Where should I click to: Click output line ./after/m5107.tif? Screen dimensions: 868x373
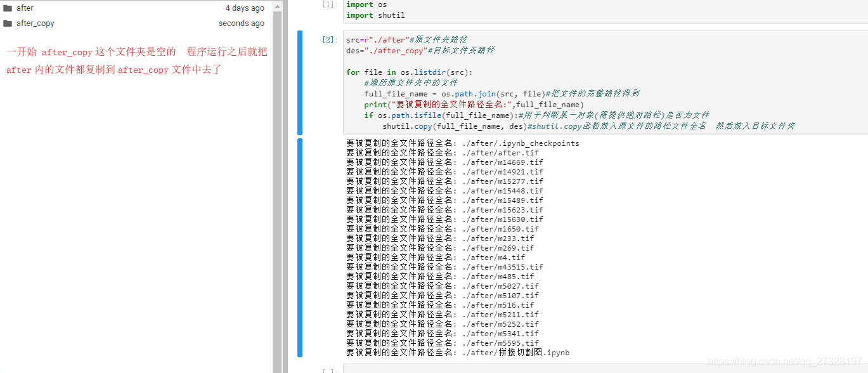[x=443, y=296]
